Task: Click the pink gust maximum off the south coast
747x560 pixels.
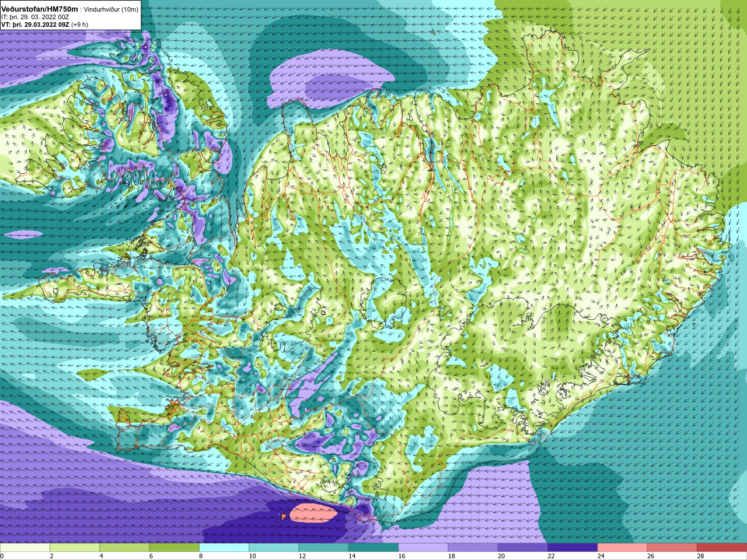Action: pos(314,513)
